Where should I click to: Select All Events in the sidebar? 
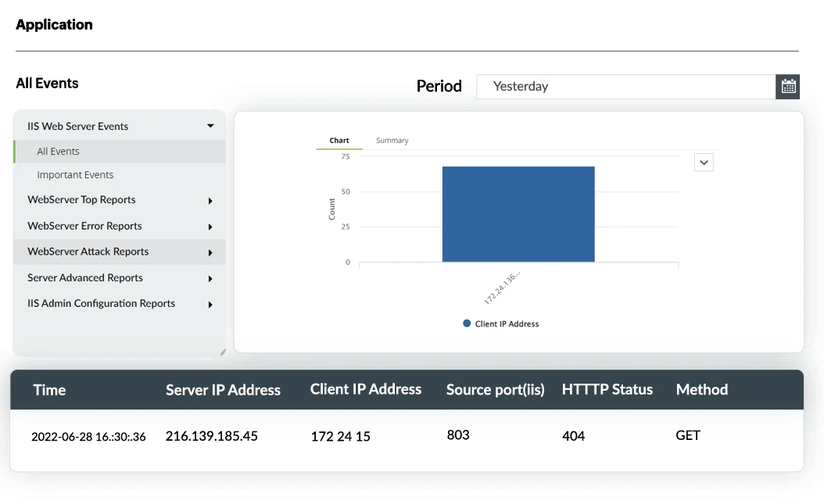[x=59, y=151]
